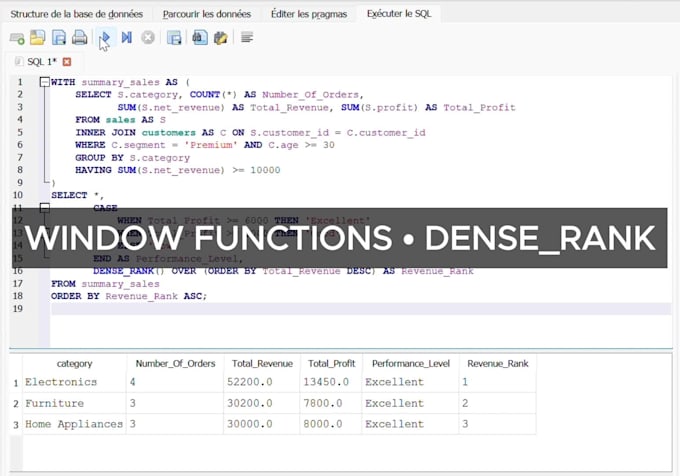Click Home Appliances row's Excellent cell
Image resolution: width=680 pixels, height=476 pixels.
tap(411, 424)
